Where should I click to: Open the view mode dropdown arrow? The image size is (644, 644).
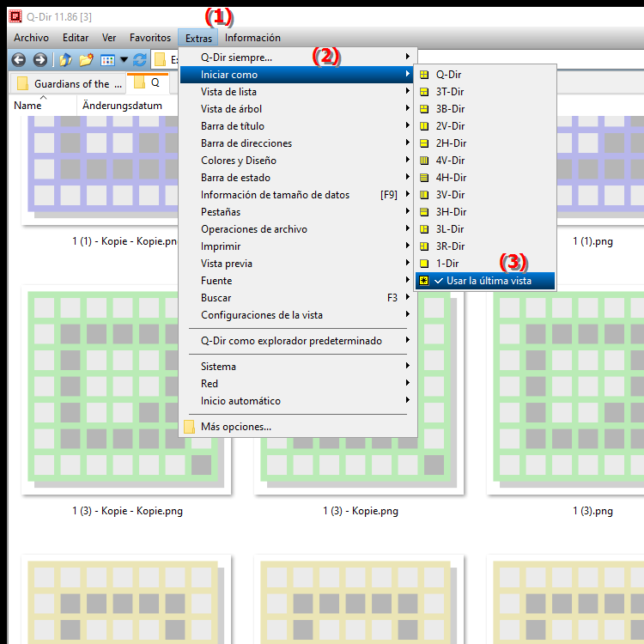point(124,60)
